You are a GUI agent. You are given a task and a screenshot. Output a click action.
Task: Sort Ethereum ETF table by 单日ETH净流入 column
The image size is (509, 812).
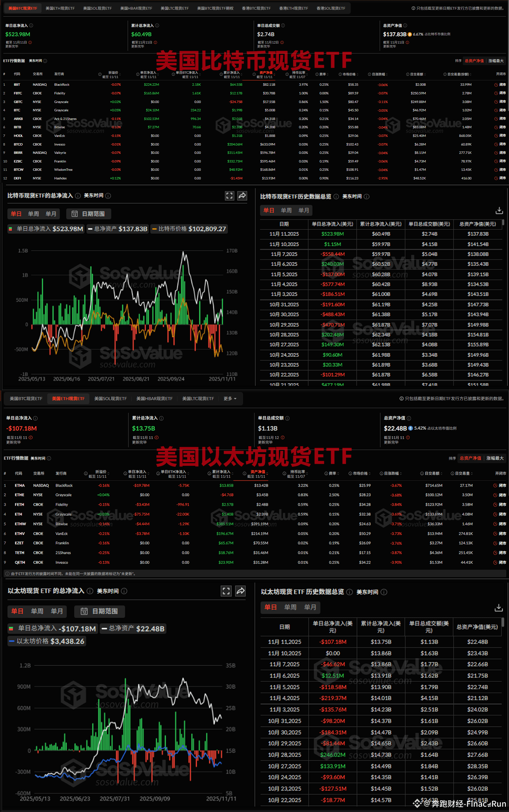point(173,473)
